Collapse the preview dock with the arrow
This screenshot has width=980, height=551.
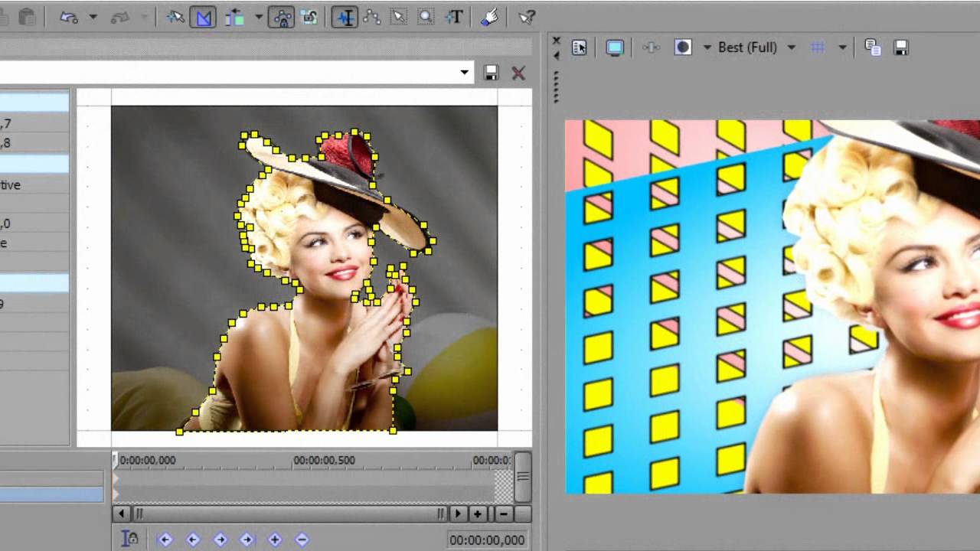557,55
